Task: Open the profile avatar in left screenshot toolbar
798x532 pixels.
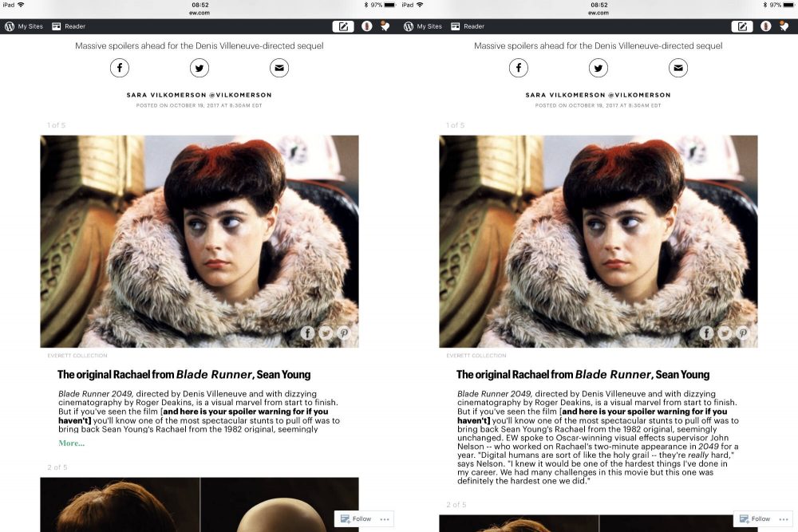Action: tap(366, 26)
